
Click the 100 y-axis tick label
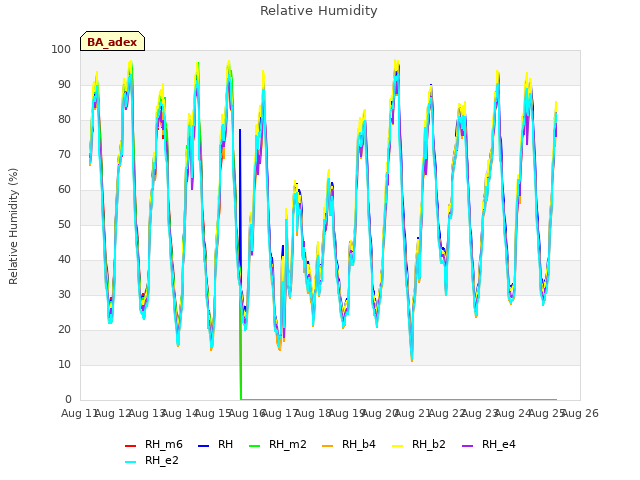[x=61, y=49]
